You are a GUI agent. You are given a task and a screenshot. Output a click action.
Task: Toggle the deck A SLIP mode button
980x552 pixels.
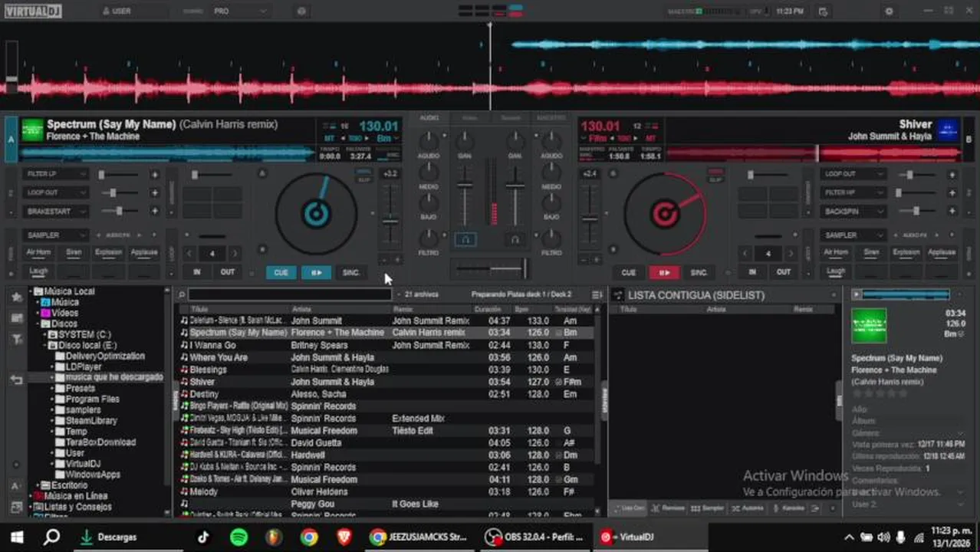pyautogui.click(x=364, y=179)
